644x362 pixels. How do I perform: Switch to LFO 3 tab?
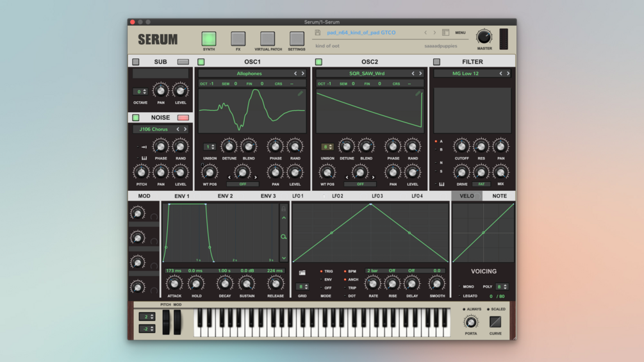[x=377, y=196]
